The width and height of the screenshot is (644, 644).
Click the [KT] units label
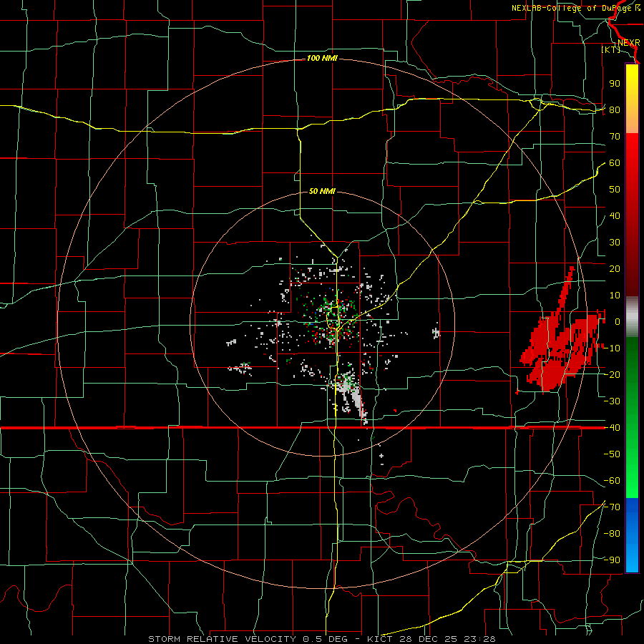point(611,49)
